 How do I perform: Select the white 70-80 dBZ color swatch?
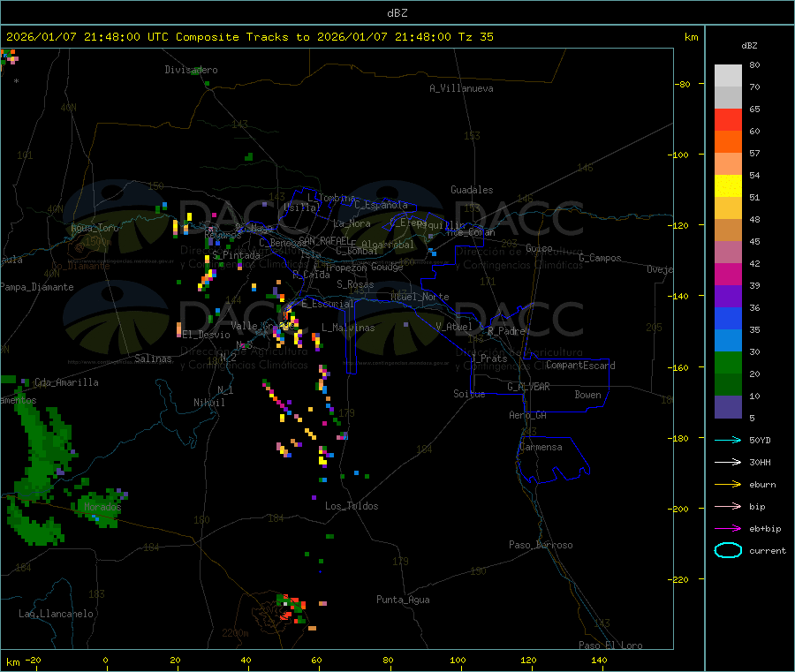[728, 76]
